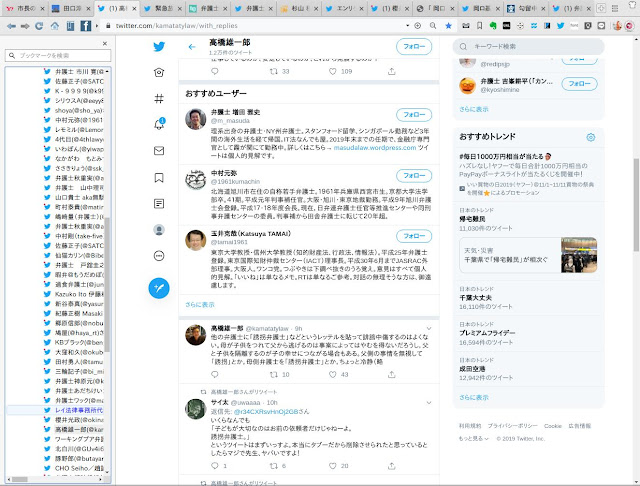Click the magnifier icon in address bar
The height and width of the screenshot is (486, 640).
click(x=433, y=26)
